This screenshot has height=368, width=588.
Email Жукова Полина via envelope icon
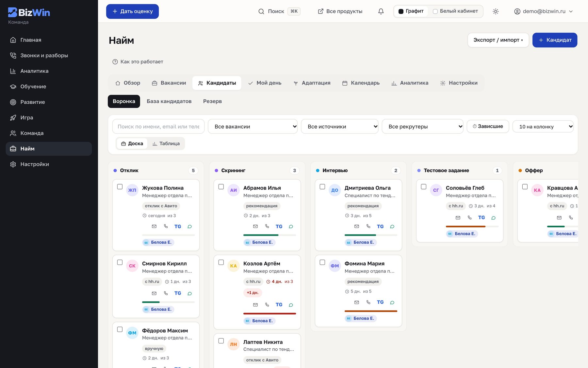[x=154, y=226]
